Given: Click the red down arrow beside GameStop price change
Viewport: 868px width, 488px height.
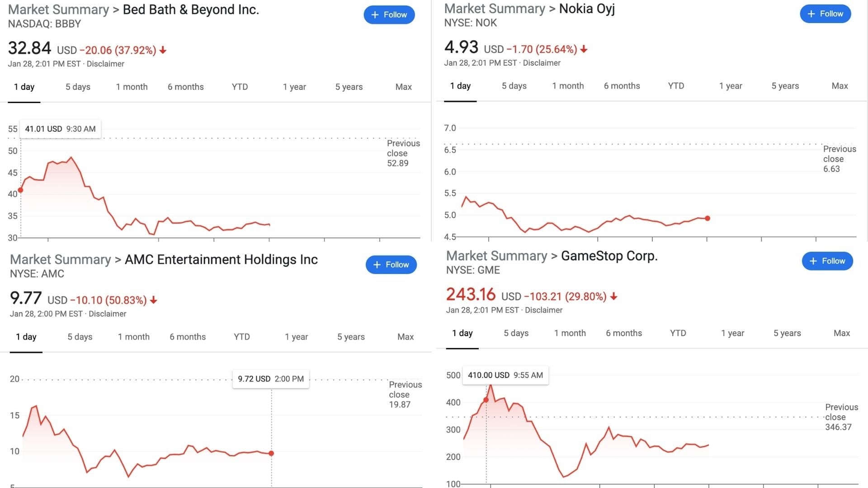Looking at the screenshot, I should pyautogui.click(x=613, y=296).
